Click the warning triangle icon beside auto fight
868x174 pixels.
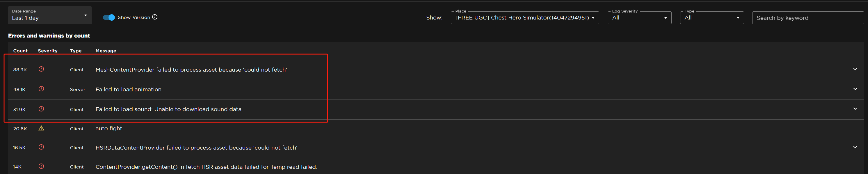[41, 128]
